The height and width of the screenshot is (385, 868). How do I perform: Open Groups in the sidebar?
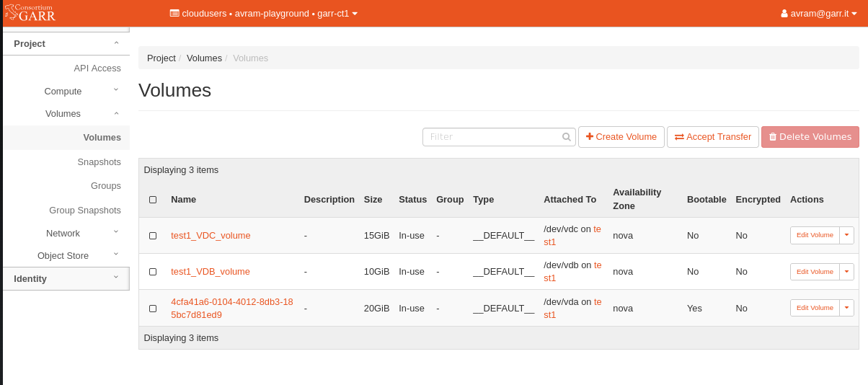pos(106,186)
